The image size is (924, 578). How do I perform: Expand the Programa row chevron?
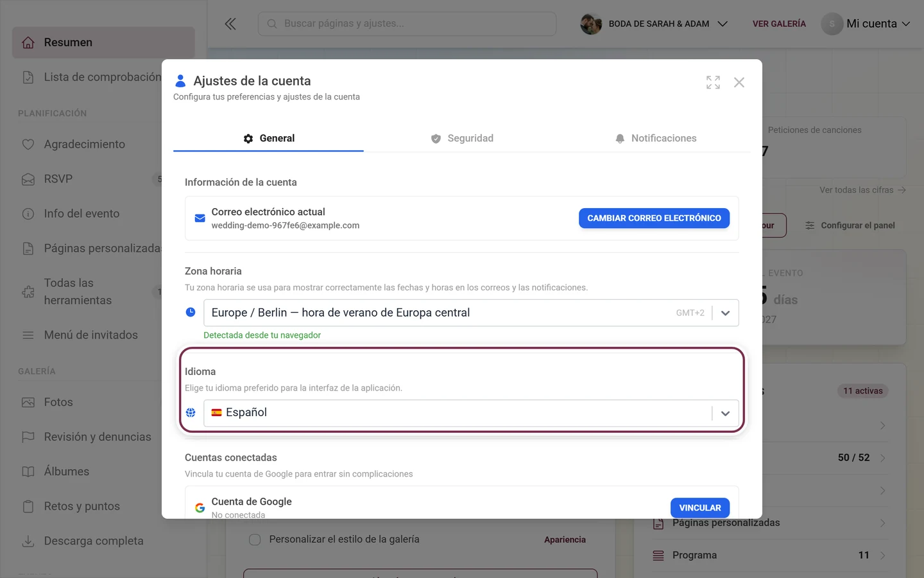(883, 556)
